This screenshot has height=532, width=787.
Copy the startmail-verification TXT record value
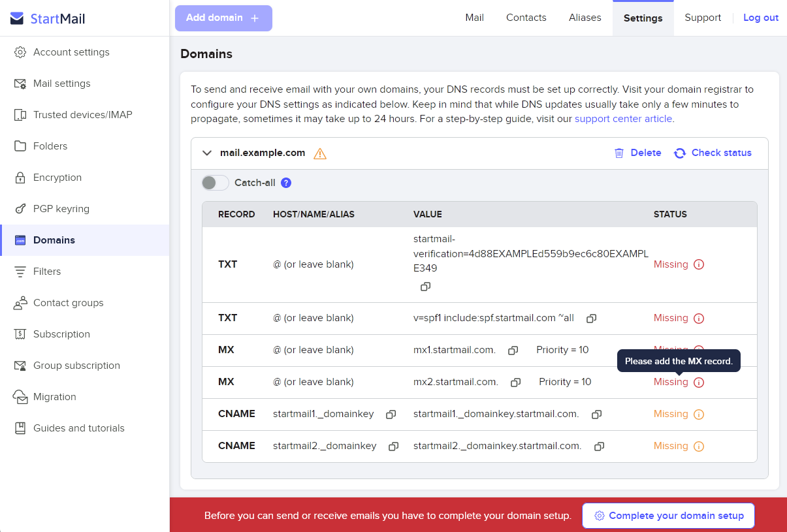tap(425, 287)
